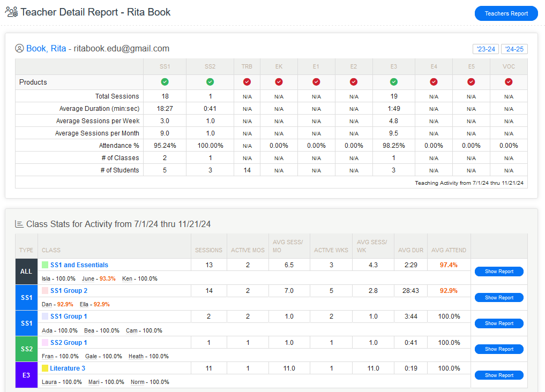Click the teacher report icon beside page title
The height and width of the screenshot is (392, 545).
click(x=11, y=12)
